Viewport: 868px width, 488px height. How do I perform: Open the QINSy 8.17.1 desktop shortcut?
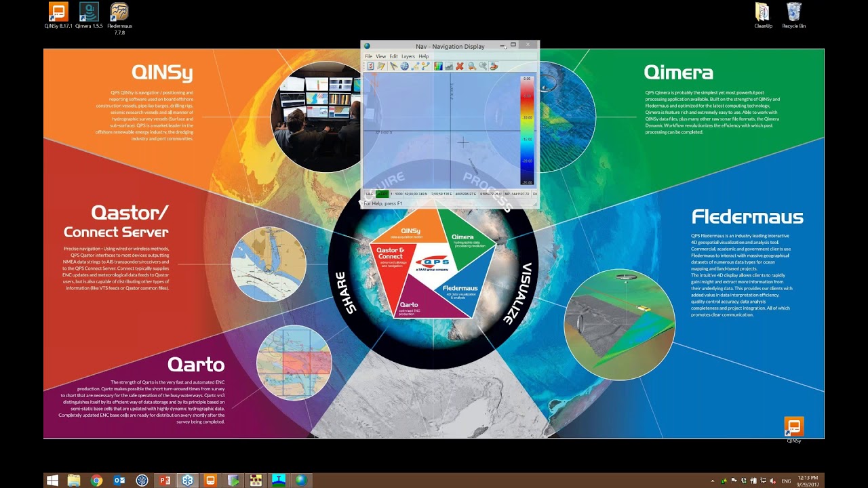pyautogui.click(x=58, y=16)
